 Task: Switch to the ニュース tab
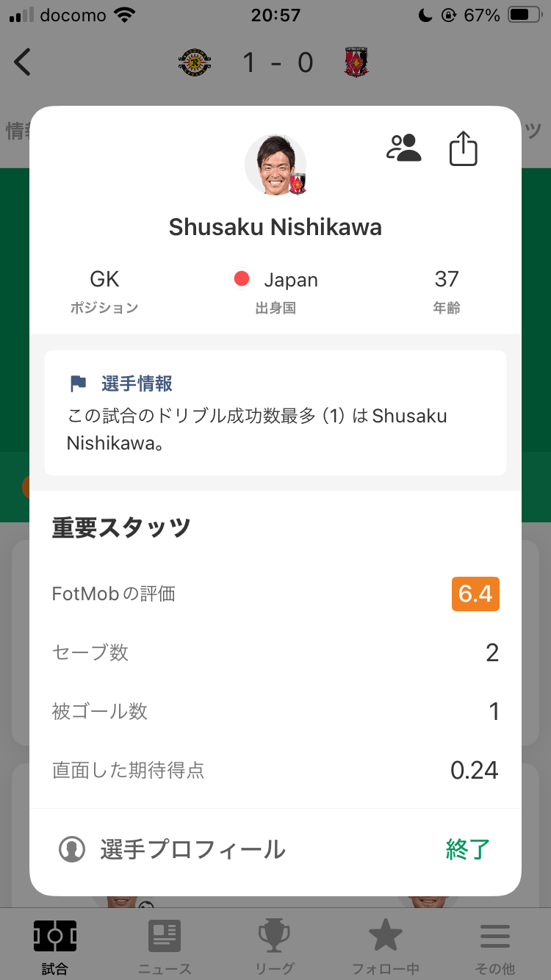tap(165, 946)
